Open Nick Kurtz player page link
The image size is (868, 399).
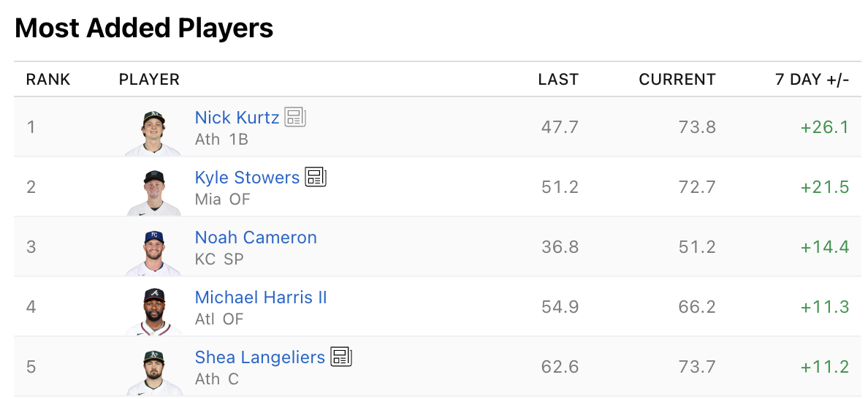click(237, 118)
